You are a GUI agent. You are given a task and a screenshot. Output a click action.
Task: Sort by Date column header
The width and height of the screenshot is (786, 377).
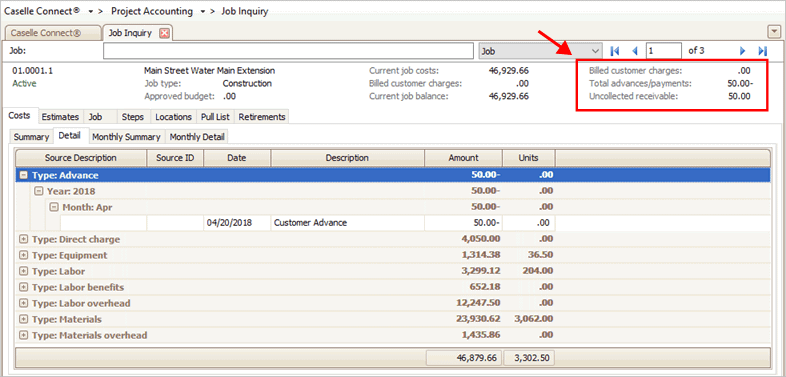click(237, 158)
